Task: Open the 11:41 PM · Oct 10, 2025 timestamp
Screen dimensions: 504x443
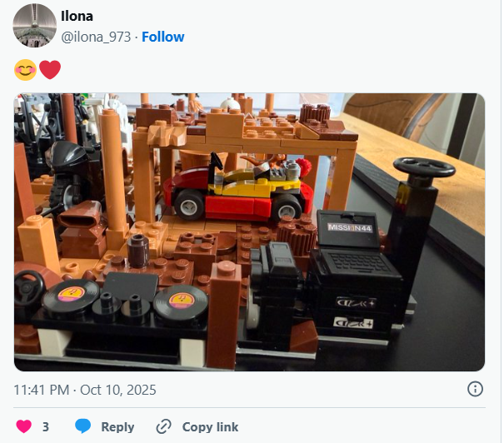Action: coord(85,390)
